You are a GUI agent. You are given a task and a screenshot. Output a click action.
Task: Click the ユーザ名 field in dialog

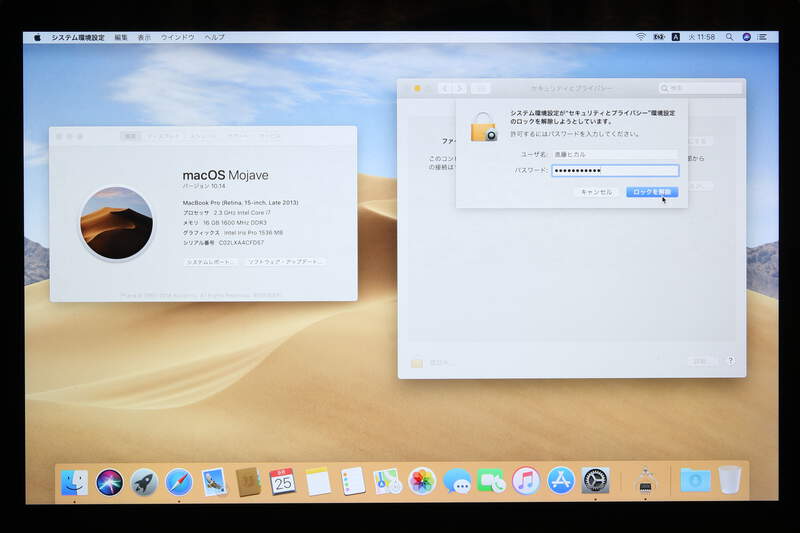coord(615,154)
